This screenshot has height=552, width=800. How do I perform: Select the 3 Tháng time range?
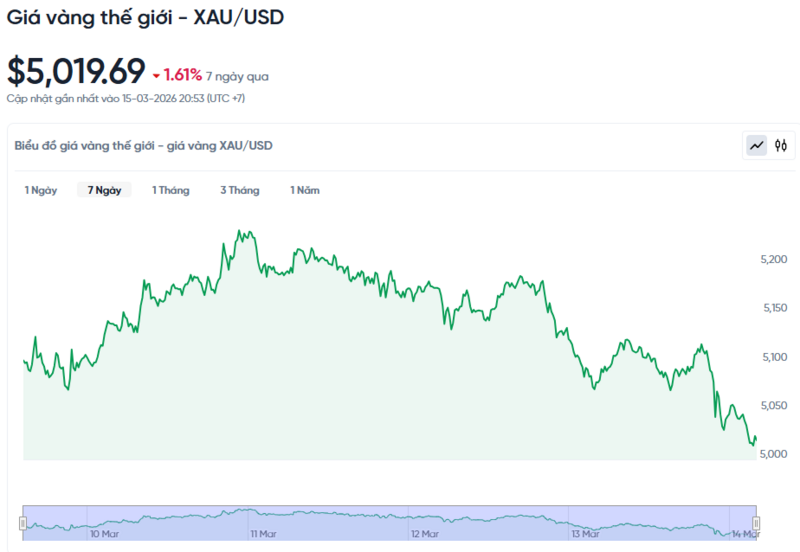(240, 190)
